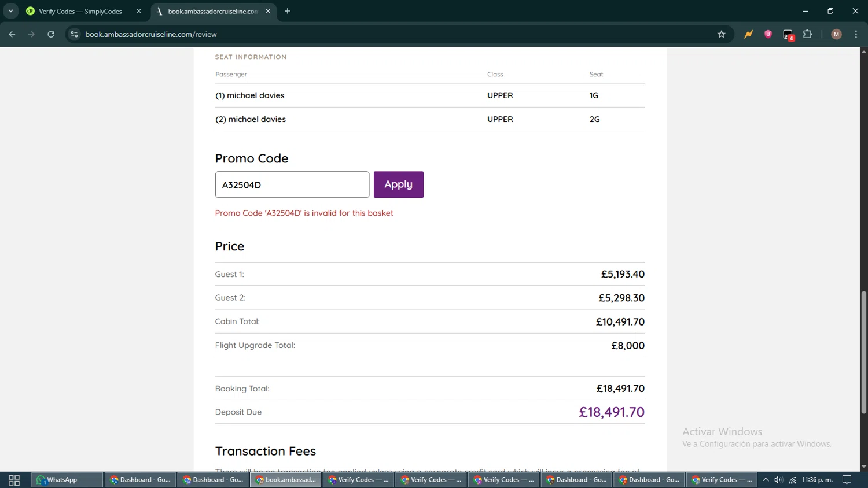Switch to Verify Codes — SimplyCodes tab

[x=80, y=11]
